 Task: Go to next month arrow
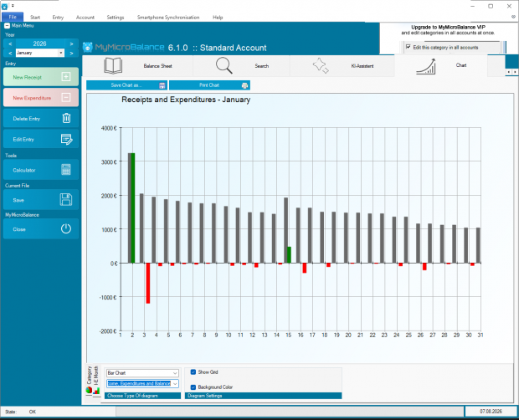[x=71, y=53]
